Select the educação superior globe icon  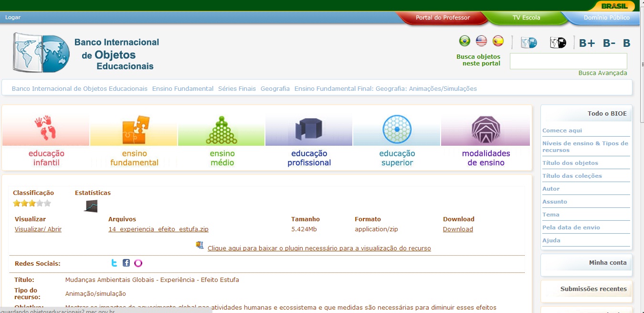pyautogui.click(x=397, y=129)
